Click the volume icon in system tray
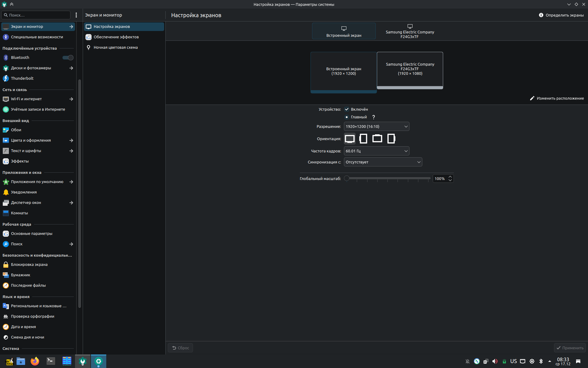588x368 pixels. (x=495, y=362)
